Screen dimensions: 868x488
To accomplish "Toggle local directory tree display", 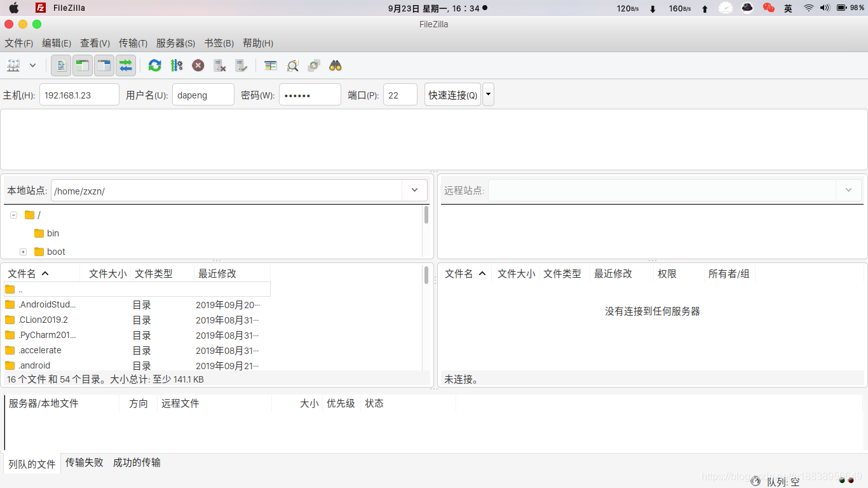I will pyautogui.click(x=83, y=65).
